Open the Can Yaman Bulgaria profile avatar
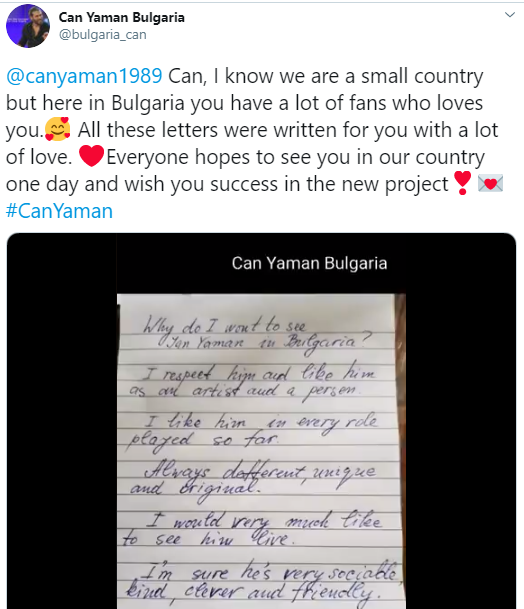This screenshot has height=609, width=524. [28, 26]
